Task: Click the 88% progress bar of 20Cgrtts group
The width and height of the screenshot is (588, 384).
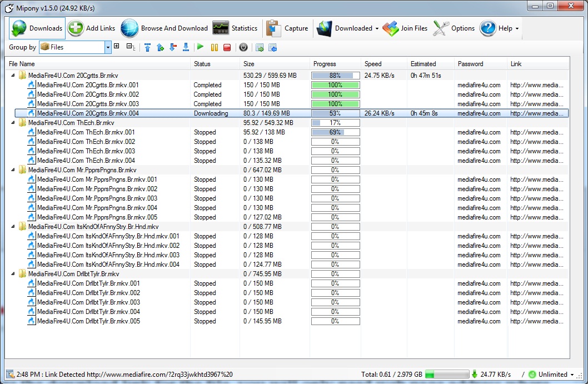Action: point(335,76)
